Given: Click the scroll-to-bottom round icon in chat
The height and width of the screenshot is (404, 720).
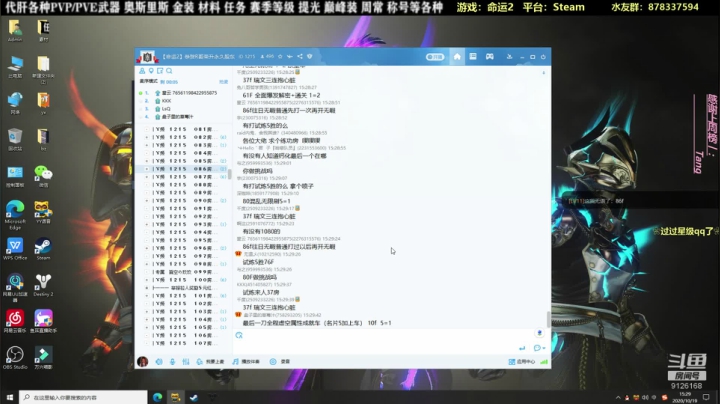Looking at the screenshot, I should click(x=540, y=332).
